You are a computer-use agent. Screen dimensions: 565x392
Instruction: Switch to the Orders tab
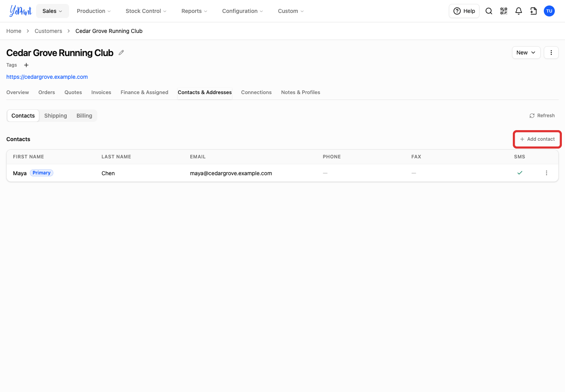click(x=47, y=93)
